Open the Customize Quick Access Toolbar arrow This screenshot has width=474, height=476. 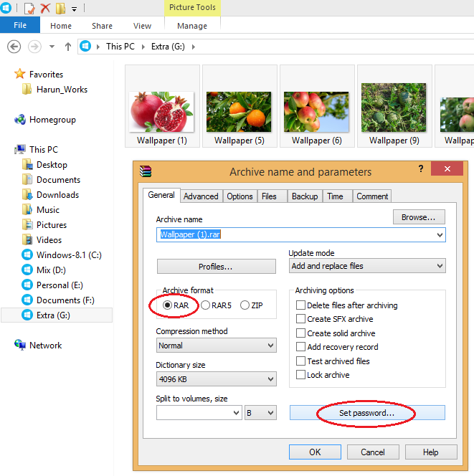[x=74, y=9]
